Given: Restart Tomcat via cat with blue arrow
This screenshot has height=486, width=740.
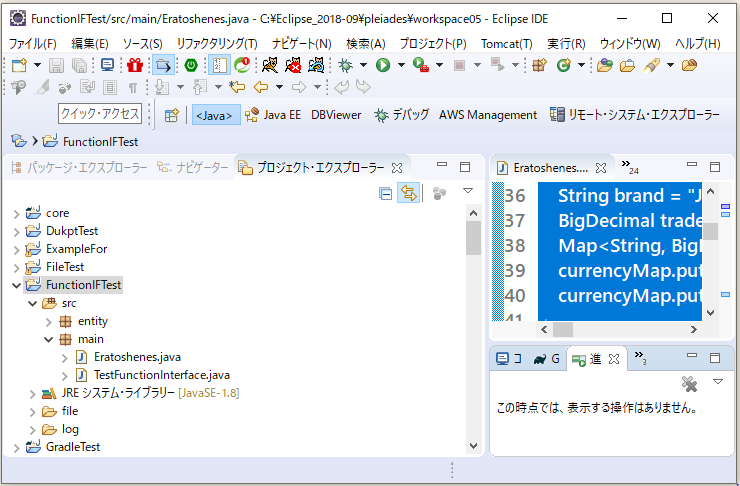Looking at the screenshot, I should [x=316, y=65].
